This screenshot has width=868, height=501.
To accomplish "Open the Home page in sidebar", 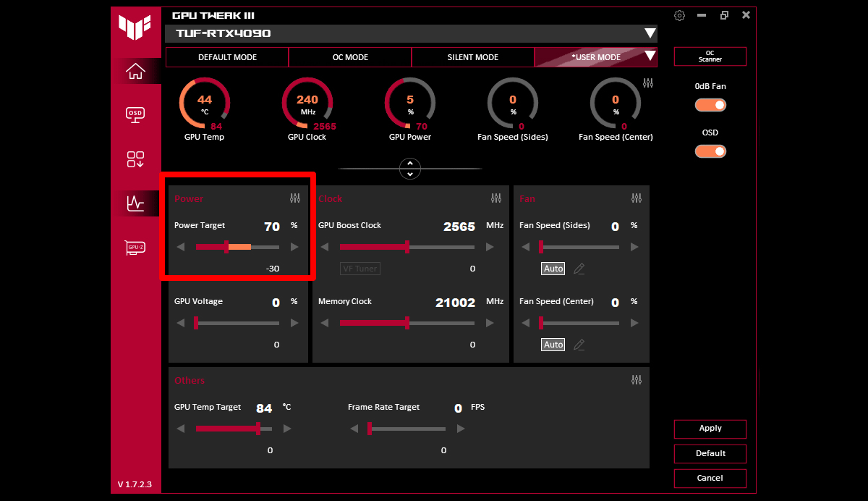I will point(135,71).
